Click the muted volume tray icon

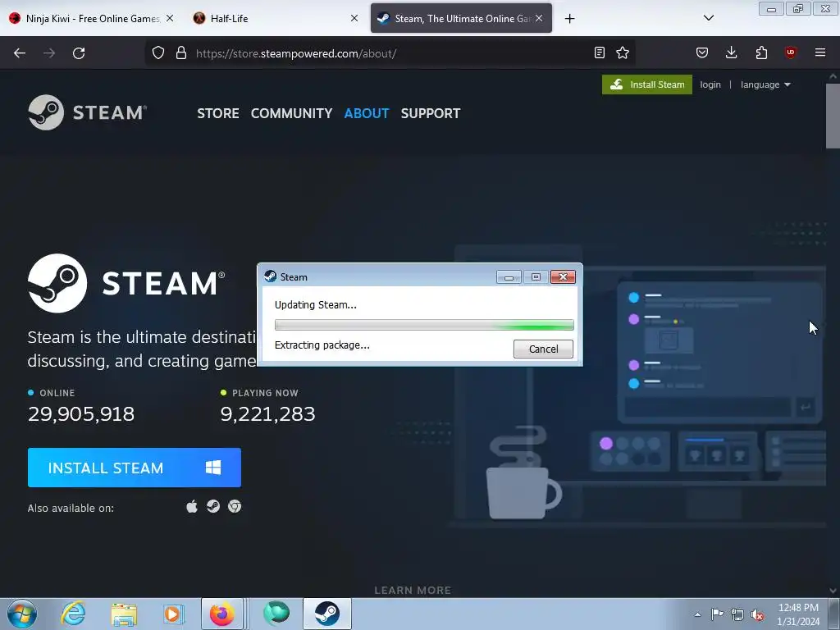tap(757, 615)
